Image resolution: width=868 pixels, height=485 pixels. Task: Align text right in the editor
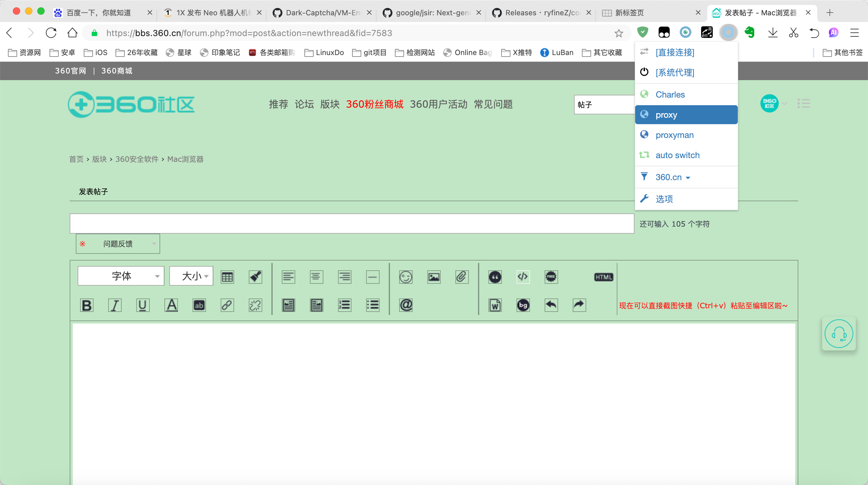345,277
